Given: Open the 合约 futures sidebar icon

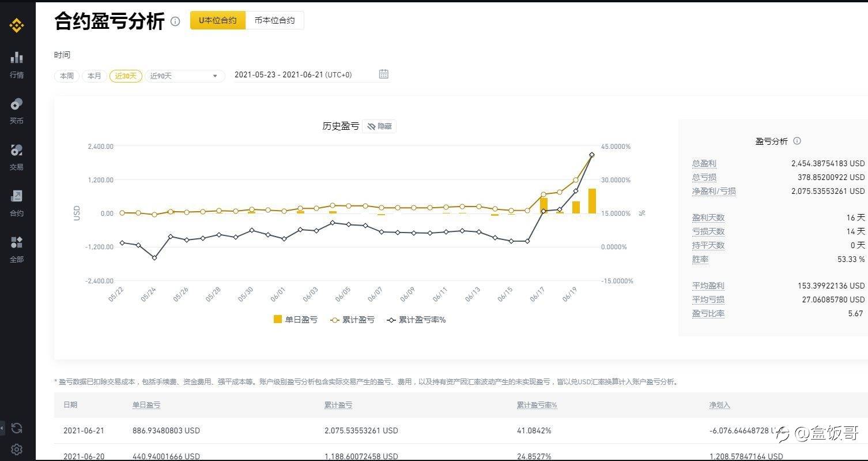Looking at the screenshot, I should pyautogui.click(x=17, y=202).
